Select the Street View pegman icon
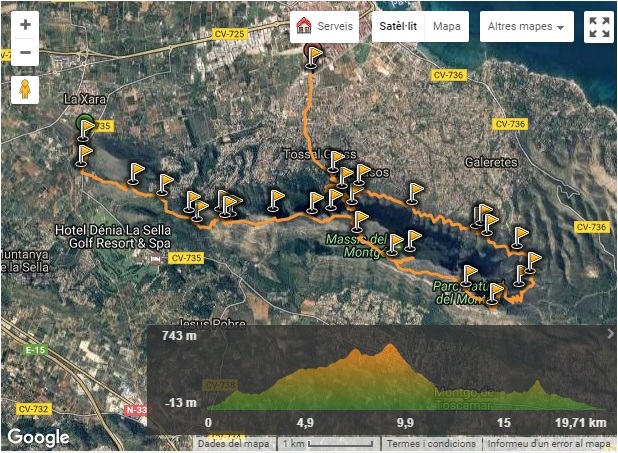 click(x=25, y=90)
